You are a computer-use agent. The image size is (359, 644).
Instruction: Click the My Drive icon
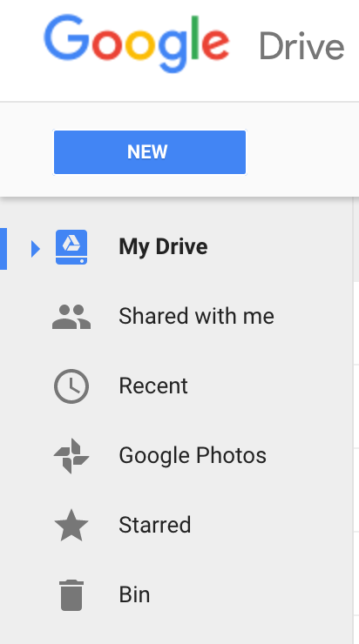point(71,247)
